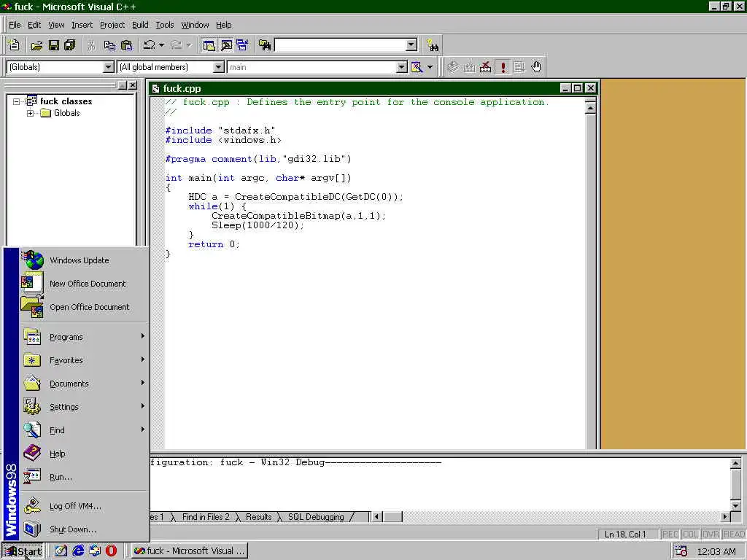This screenshot has height=560, width=747.
Task: Save the current file
Action: tap(53, 45)
